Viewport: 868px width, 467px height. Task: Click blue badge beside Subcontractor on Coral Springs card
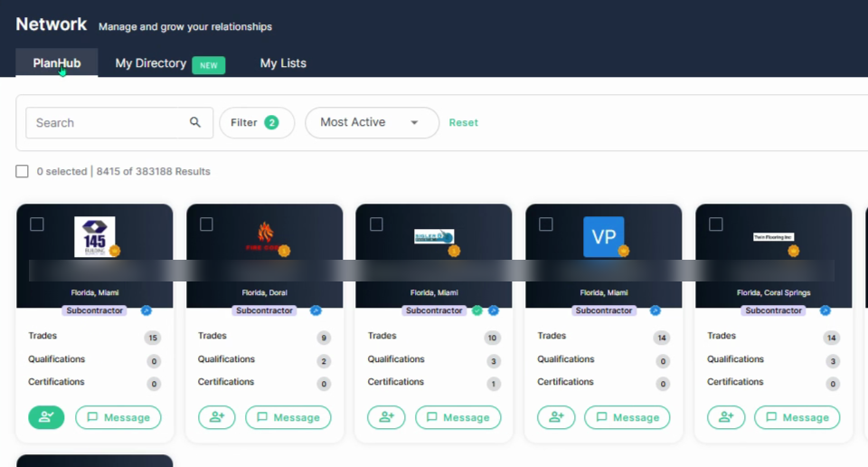[826, 310]
